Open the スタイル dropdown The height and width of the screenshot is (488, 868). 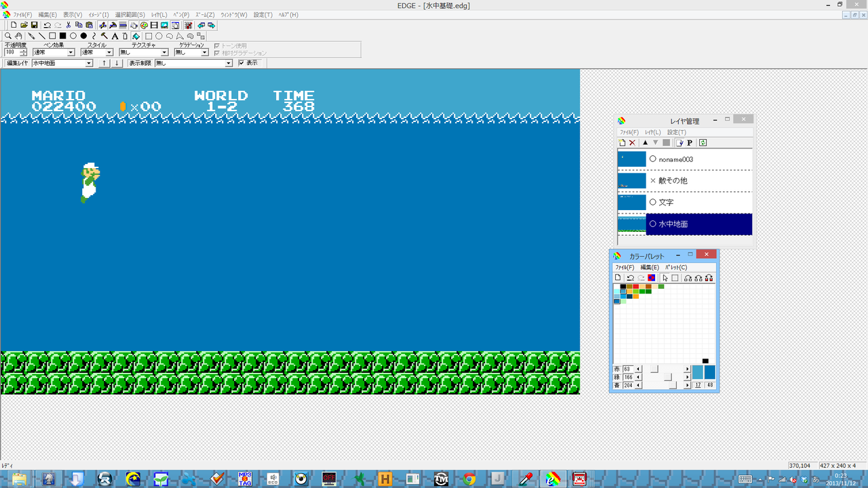tap(109, 52)
